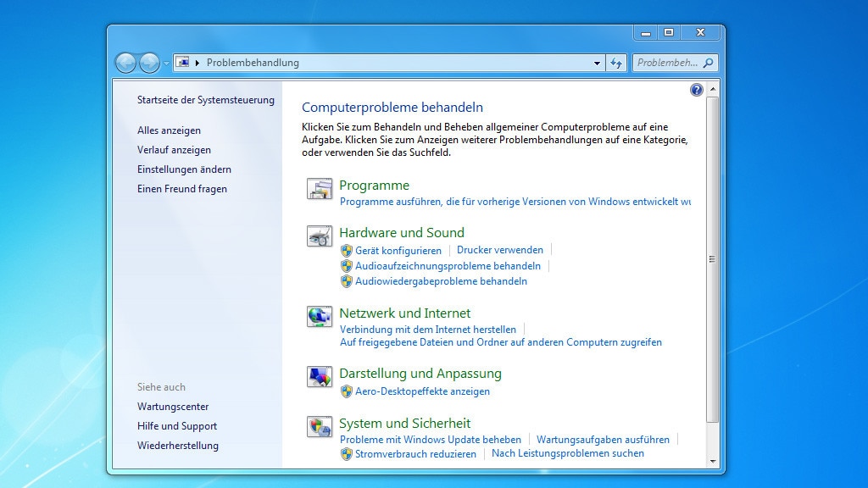This screenshot has width=868, height=488.
Task: Click the scrollbar up arrow
Action: point(712,89)
